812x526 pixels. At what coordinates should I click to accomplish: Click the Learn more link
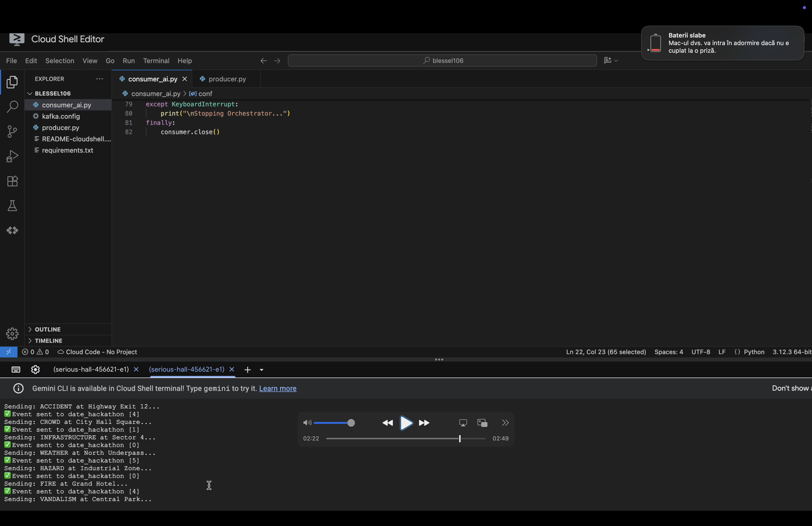[277, 388]
